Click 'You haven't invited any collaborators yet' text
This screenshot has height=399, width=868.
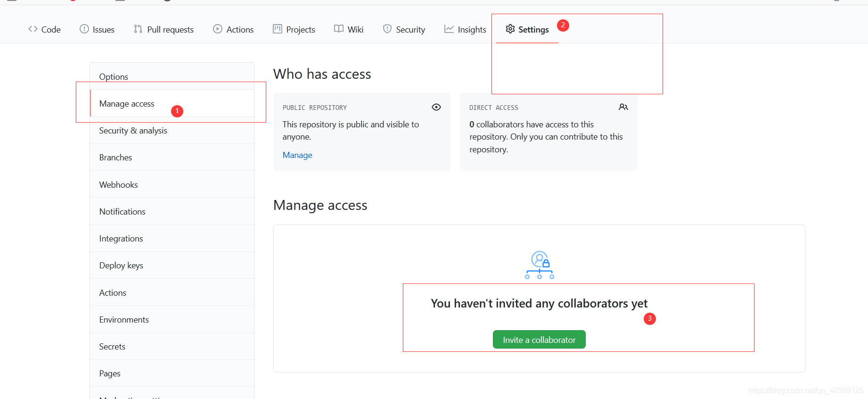point(539,303)
